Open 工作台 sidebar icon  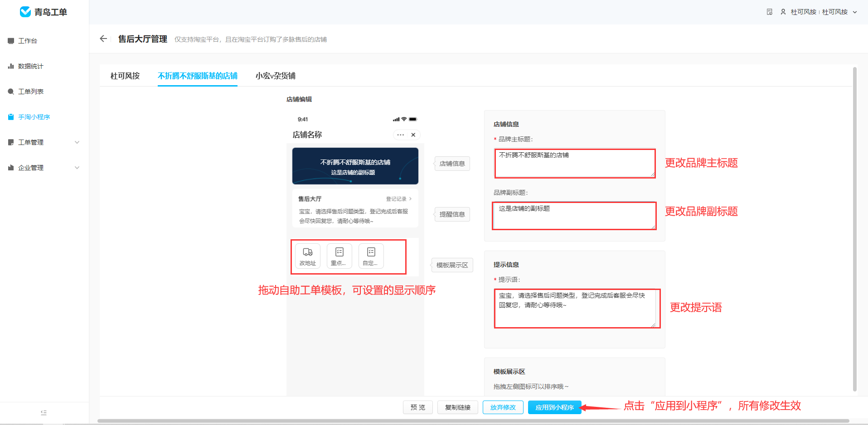click(11, 41)
